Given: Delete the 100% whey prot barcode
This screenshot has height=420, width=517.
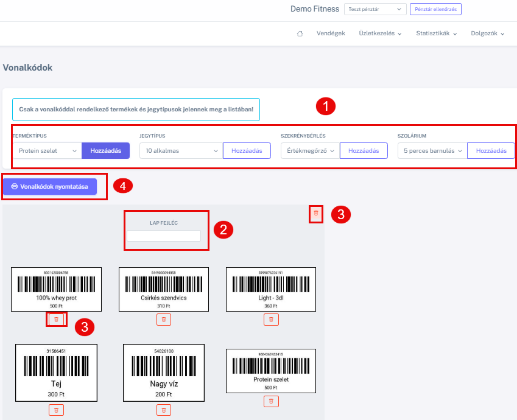Looking at the screenshot, I should (57, 320).
